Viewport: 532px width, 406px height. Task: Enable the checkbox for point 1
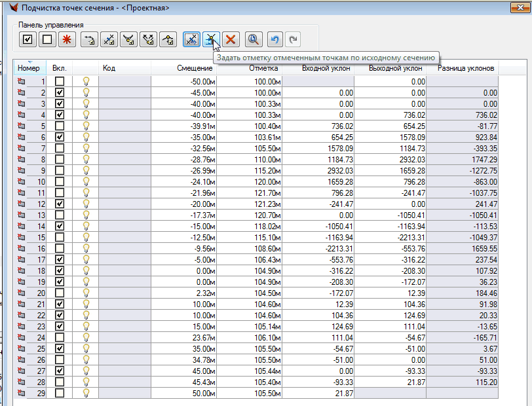coord(60,81)
